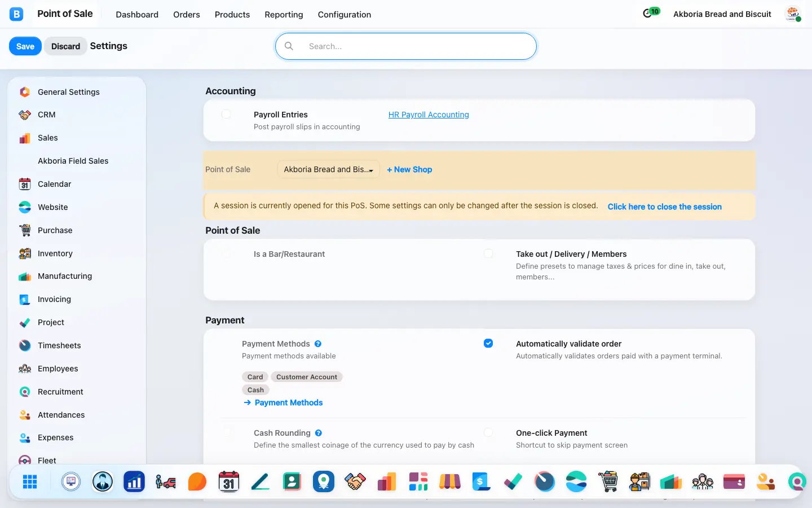Viewport: 812px width, 508px height.
Task: Click the + New Shop button
Action: click(x=409, y=169)
